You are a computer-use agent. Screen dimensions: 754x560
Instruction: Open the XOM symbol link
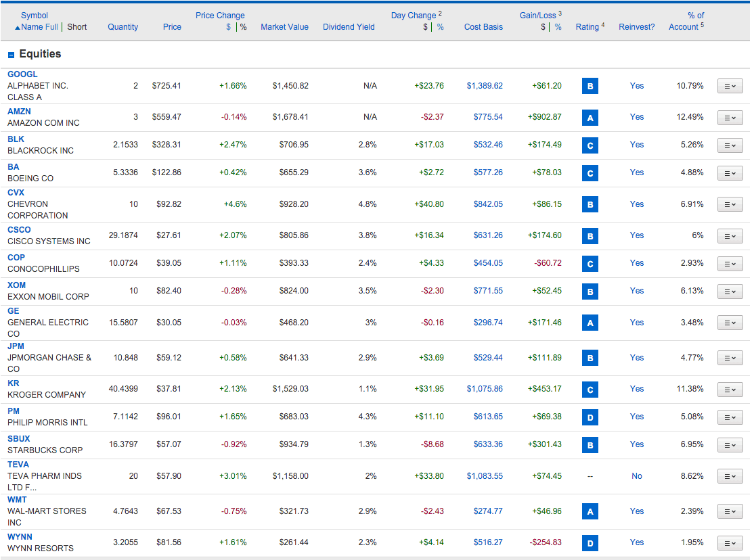click(x=16, y=285)
